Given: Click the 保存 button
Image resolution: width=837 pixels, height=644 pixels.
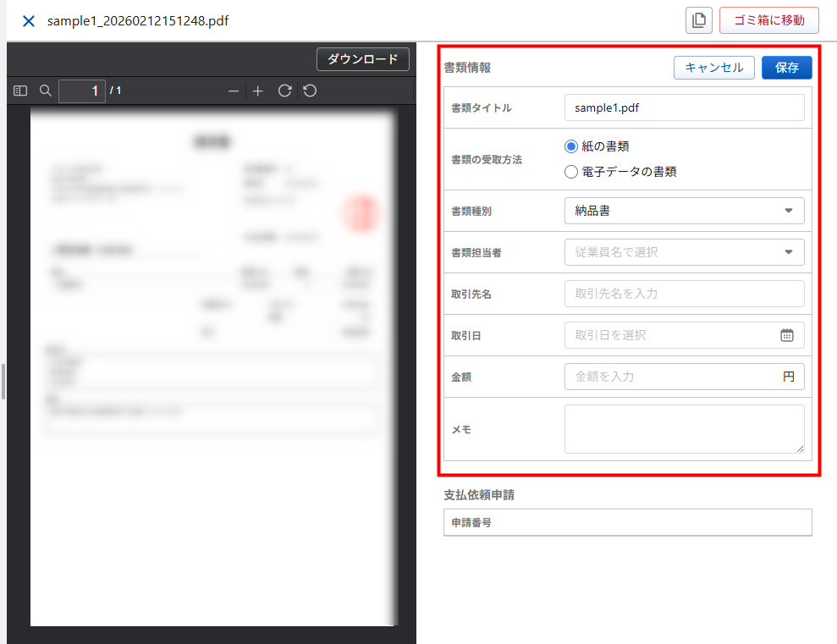Looking at the screenshot, I should (x=786, y=68).
